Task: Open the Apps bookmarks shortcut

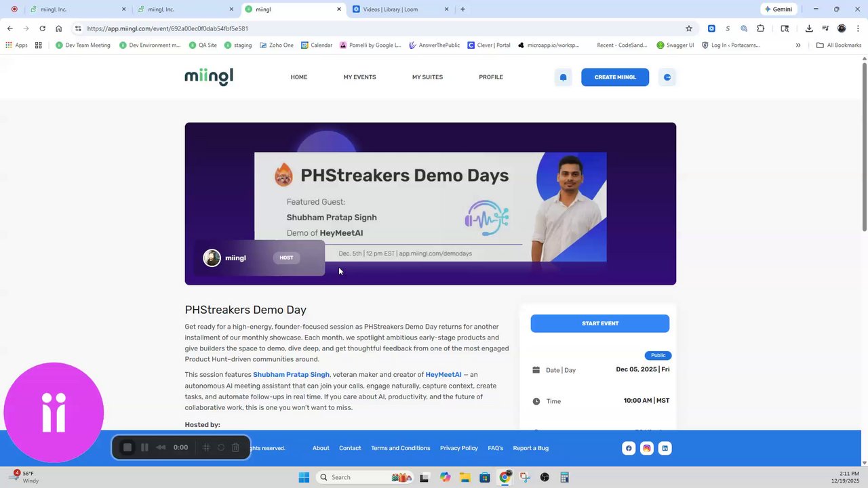Action: (x=16, y=45)
